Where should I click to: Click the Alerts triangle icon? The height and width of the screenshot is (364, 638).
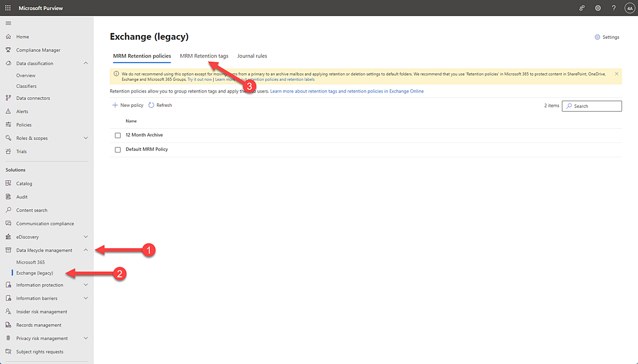(8, 112)
